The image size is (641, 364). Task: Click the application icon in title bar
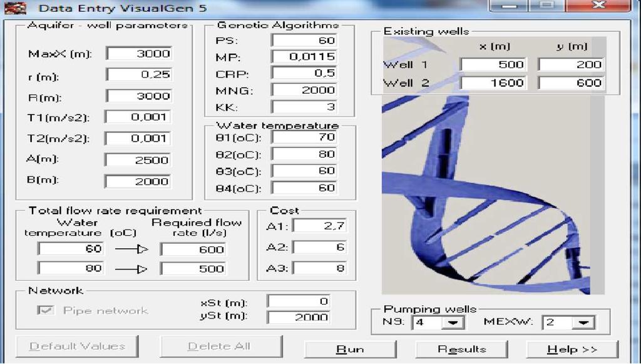(15, 8)
